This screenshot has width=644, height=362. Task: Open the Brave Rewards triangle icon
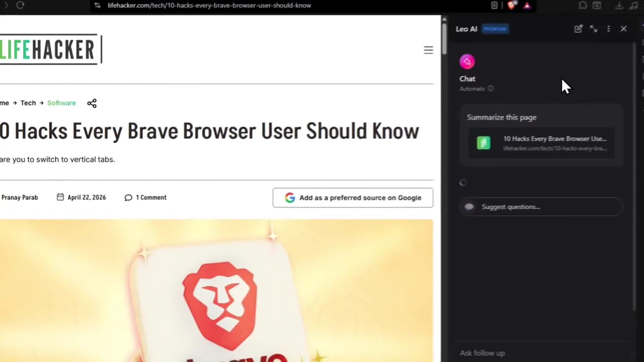(527, 5)
